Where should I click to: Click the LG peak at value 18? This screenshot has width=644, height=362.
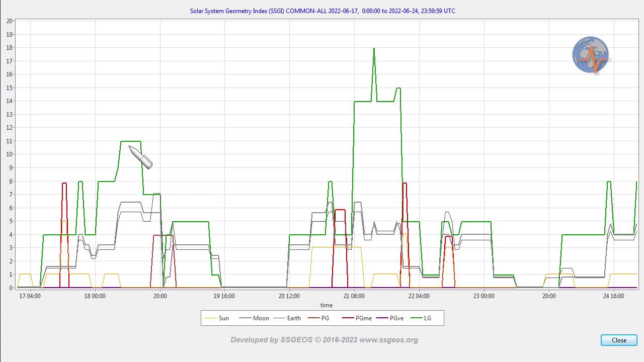pos(374,49)
